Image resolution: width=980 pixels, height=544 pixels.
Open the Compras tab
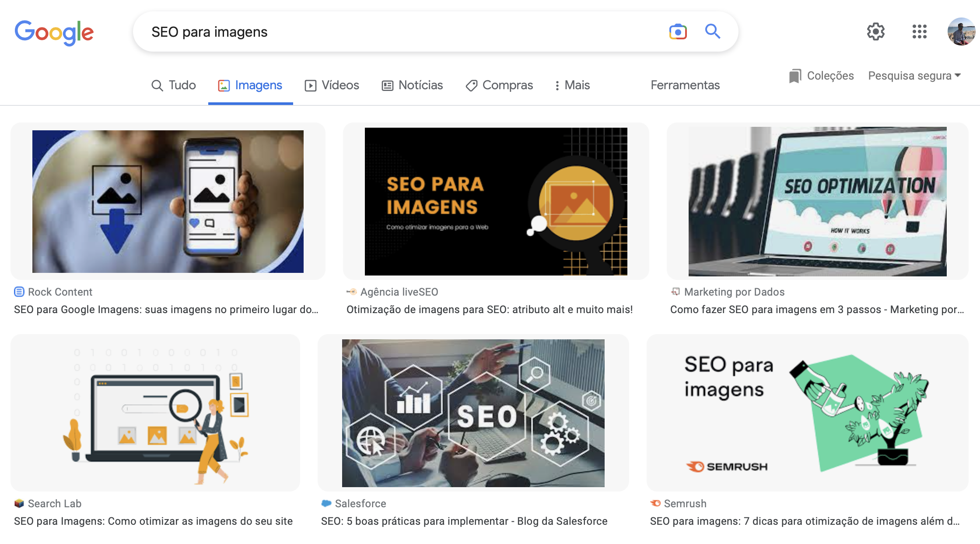coord(499,85)
